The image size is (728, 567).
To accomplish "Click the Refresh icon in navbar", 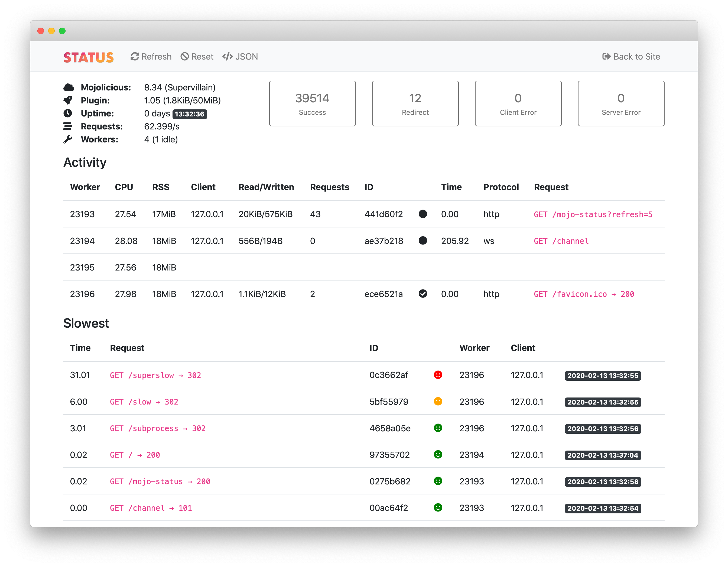I will tap(135, 57).
